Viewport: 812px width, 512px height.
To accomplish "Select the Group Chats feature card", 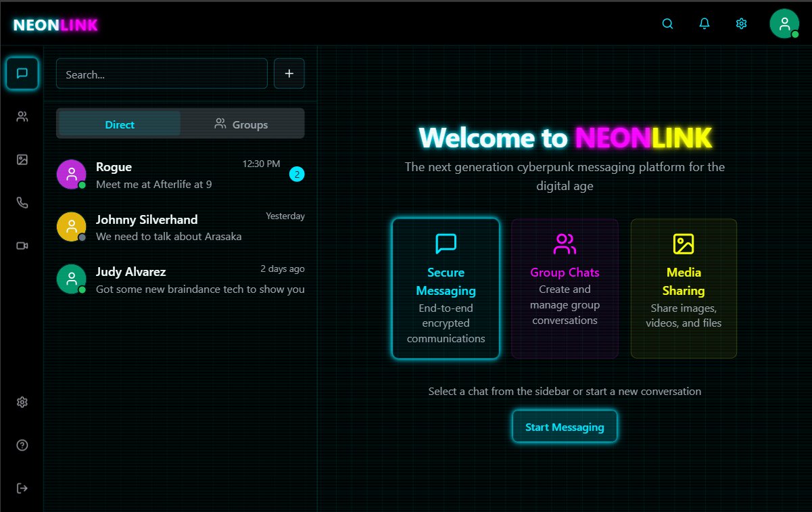I will [565, 288].
